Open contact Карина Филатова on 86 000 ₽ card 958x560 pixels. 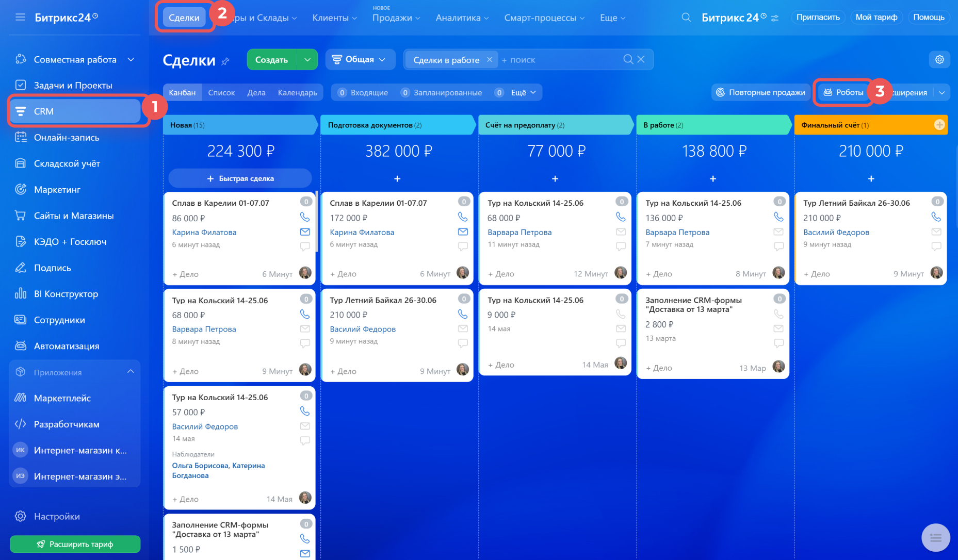204,232
